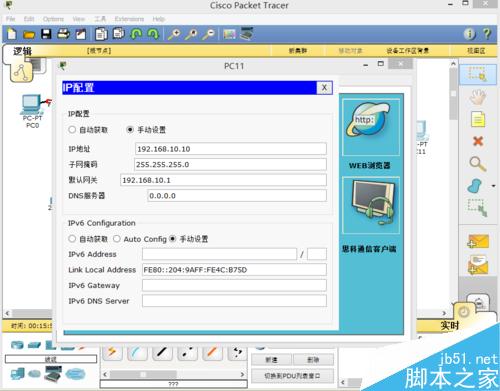Screen dimensions: 500x391
Task: Open the Edit menu
Action: pos(29,19)
